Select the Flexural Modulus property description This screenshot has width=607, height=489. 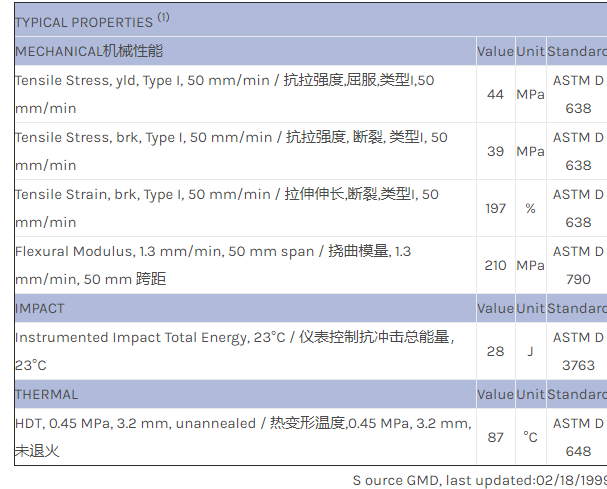tap(212, 265)
